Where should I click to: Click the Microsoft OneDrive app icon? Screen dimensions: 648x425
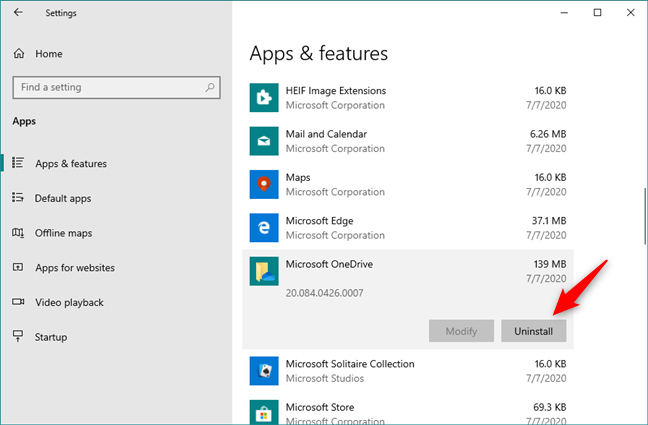point(264,271)
